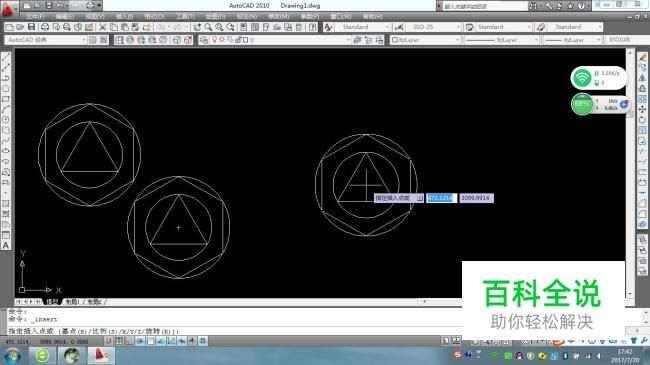Screen dimensions: 650x365
Task: Select the Multiline Text tool
Action: coord(6,245)
